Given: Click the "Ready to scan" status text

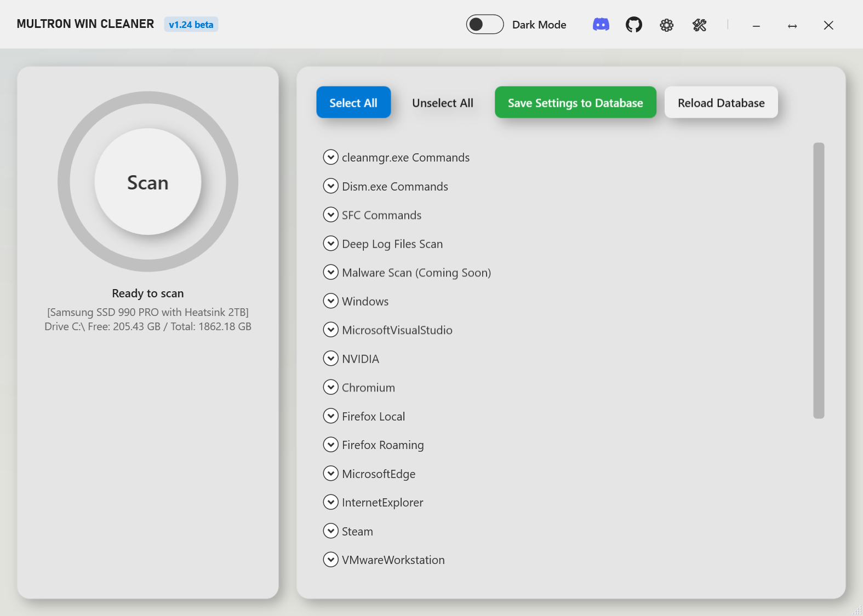Looking at the screenshot, I should [x=148, y=293].
